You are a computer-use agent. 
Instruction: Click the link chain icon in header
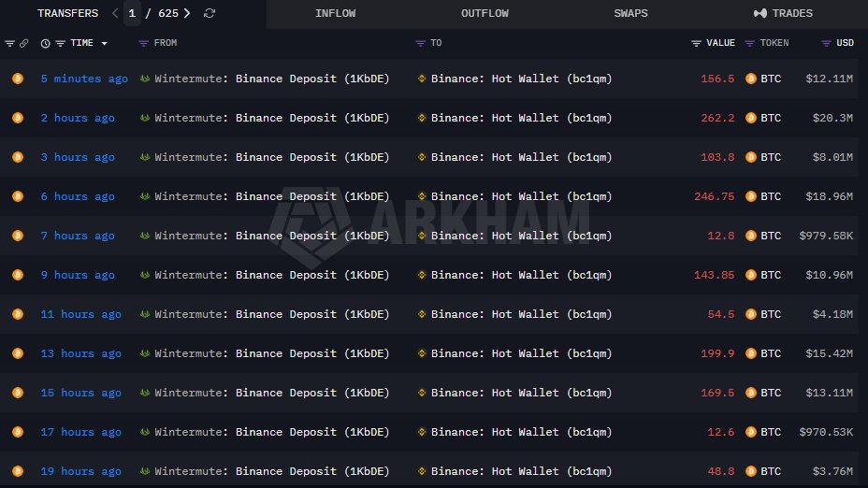point(23,43)
